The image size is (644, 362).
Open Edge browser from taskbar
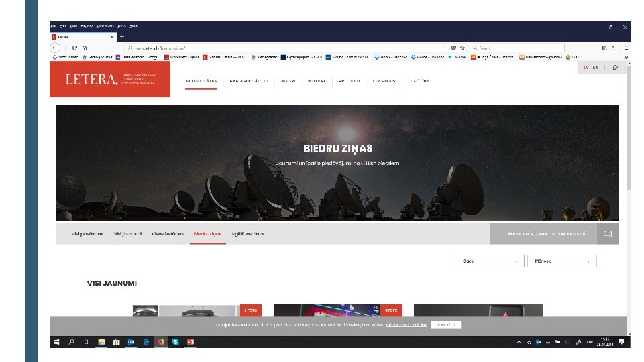[x=146, y=341]
